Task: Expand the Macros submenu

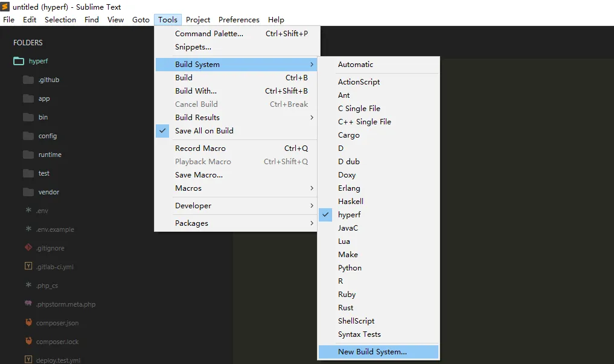Action: pos(236,188)
